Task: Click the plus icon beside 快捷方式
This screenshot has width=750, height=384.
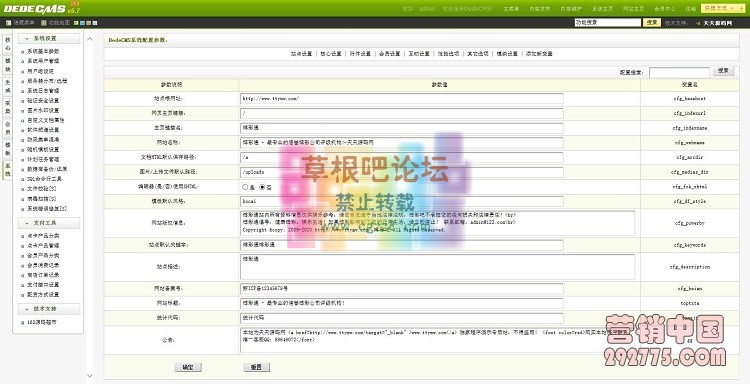Action: tap(741, 9)
